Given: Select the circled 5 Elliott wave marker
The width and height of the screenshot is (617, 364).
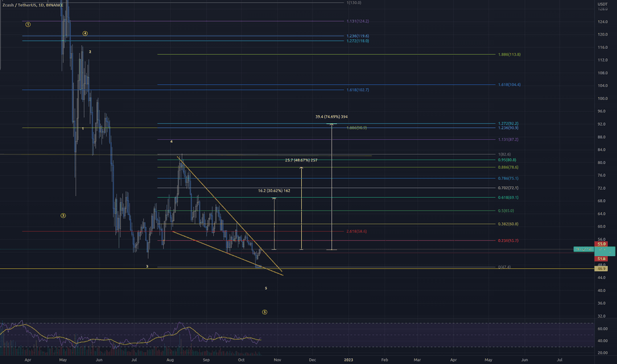Looking at the screenshot, I should (264, 312).
